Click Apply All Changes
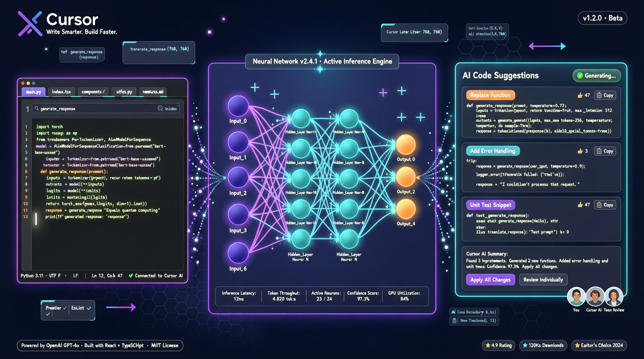The width and height of the screenshot is (644, 359). [490, 280]
